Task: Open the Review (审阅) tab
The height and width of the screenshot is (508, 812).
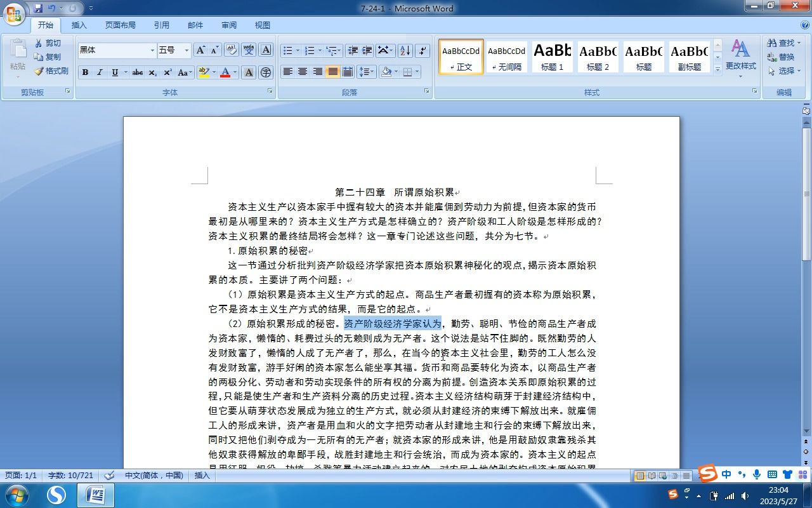Action: pos(229,25)
